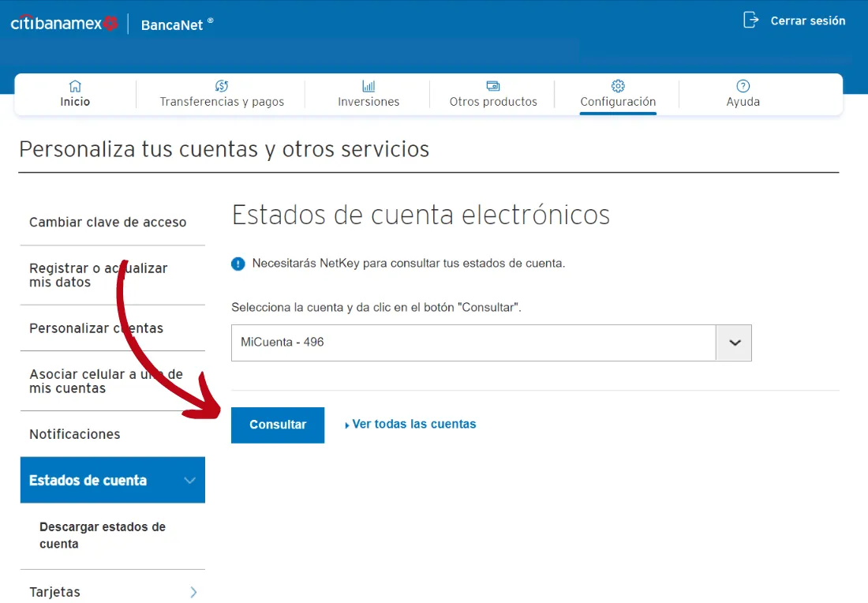Click the Cerrar sesión logout icon
This screenshot has width=868, height=603.
(750, 21)
